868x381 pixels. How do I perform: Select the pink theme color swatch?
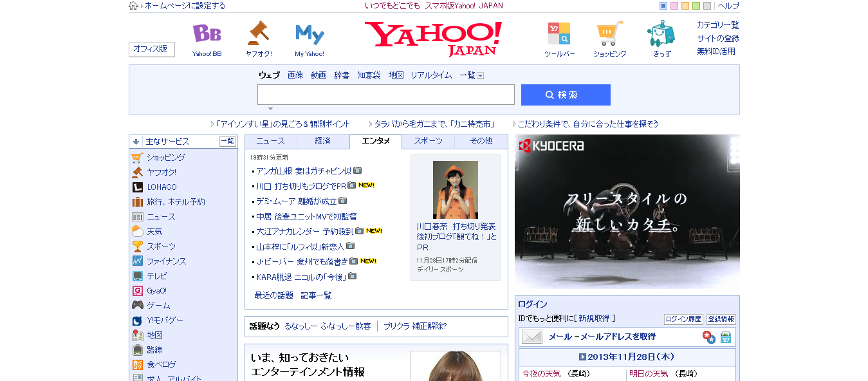674,6
